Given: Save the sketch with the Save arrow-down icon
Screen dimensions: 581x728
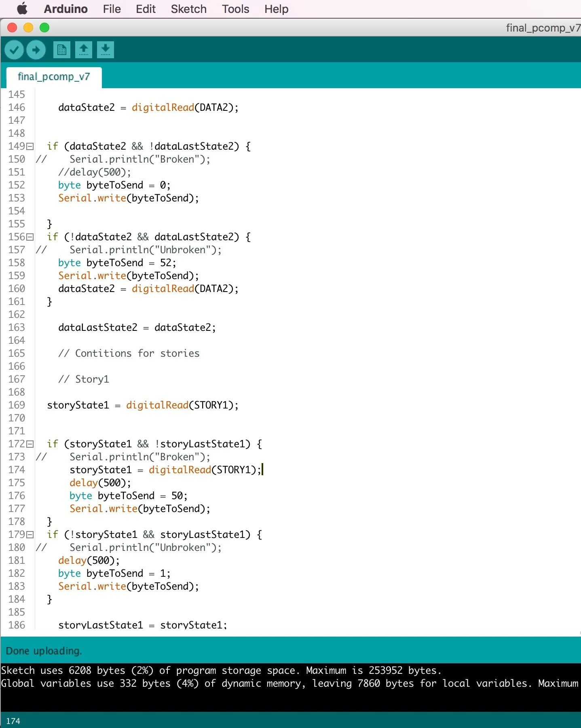Looking at the screenshot, I should (106, 50).
